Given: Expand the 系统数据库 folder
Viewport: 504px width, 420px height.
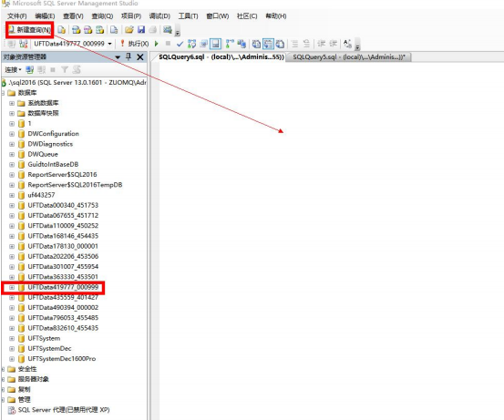Looking at the screenshot, I should click(12, 103).
